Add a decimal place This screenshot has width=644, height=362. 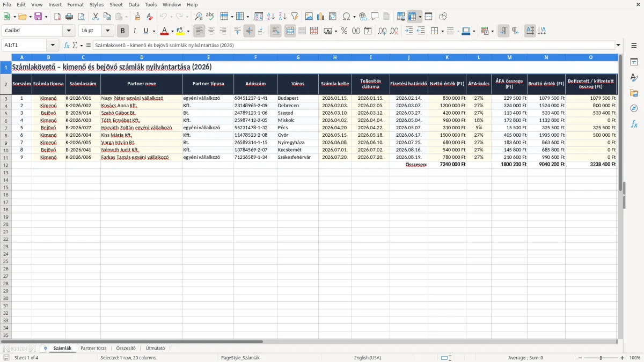click(382, 31)
